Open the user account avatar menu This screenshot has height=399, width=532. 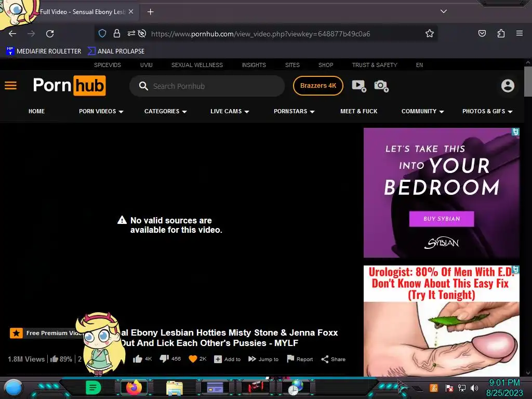(x=508, y=86)
